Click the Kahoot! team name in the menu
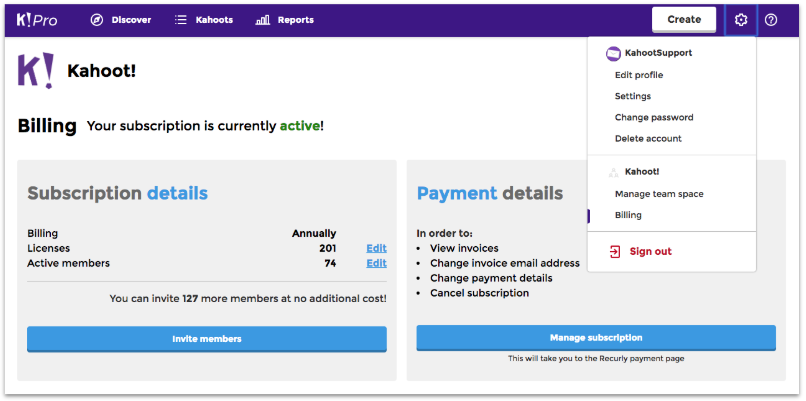The width and height of the screenshot is (806, 401). (642, 172)
